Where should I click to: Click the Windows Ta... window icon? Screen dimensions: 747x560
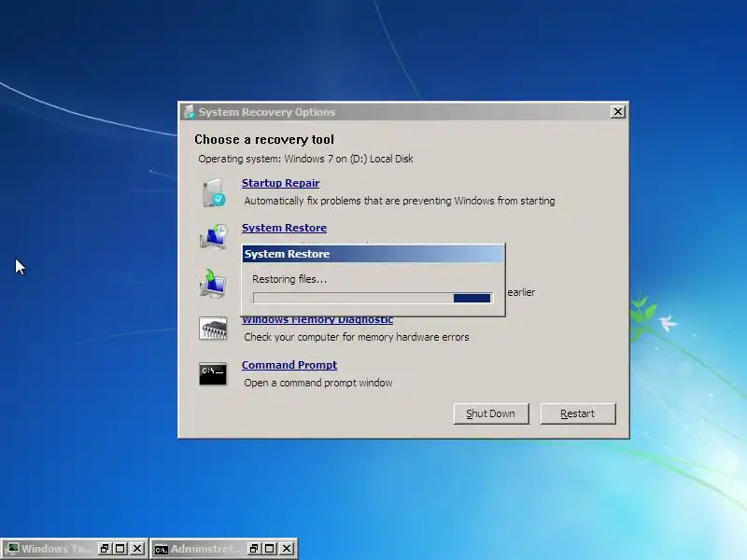[12, 549]
